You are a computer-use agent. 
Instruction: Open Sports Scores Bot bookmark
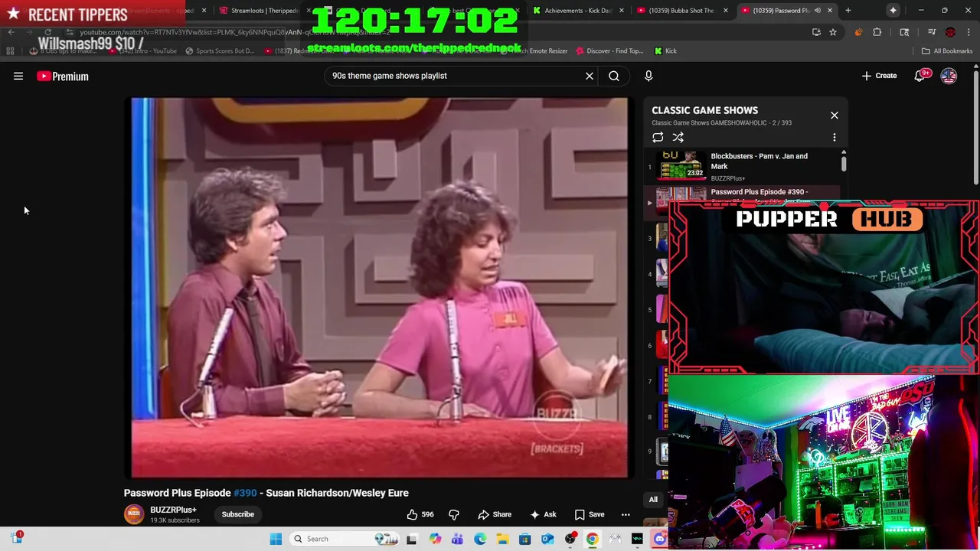220,51
